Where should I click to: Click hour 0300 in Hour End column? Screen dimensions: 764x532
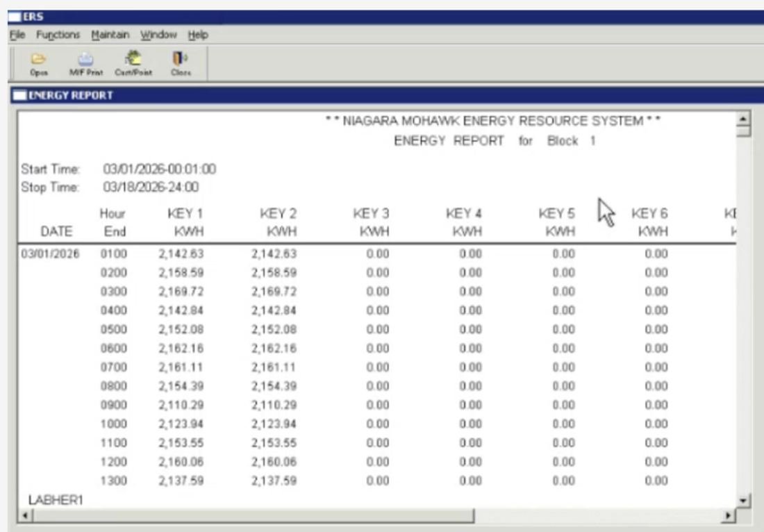113,292
